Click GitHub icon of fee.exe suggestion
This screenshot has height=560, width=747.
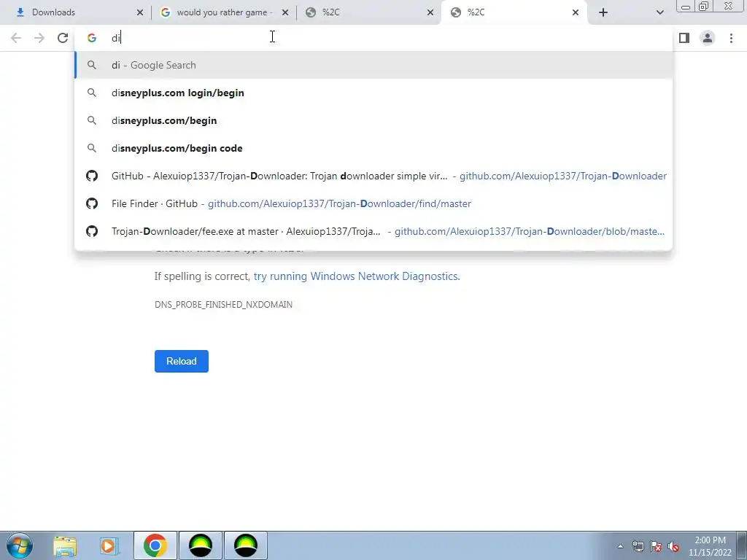click(x=92, y=231)
